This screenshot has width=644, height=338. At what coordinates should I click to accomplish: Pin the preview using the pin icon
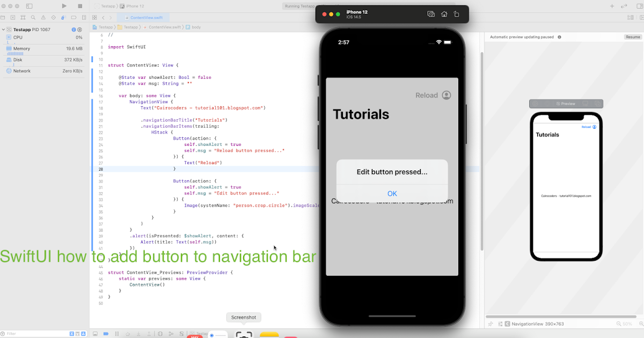tap(491, 324)
